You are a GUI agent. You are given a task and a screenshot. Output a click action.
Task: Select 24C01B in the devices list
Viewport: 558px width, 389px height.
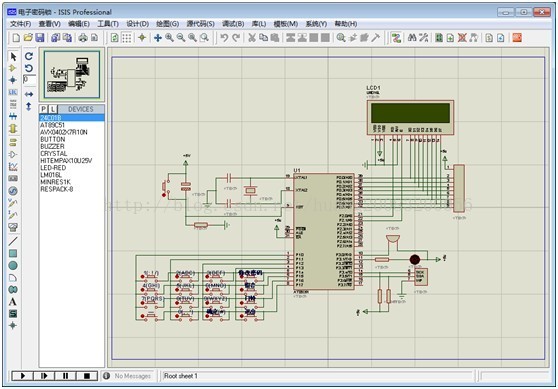72,118
